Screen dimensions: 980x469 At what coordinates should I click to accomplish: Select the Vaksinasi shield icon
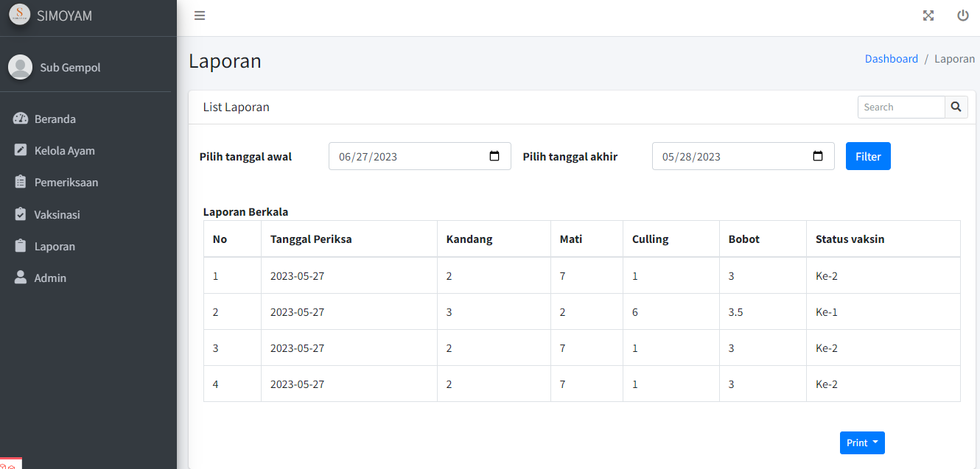(20, 214)
